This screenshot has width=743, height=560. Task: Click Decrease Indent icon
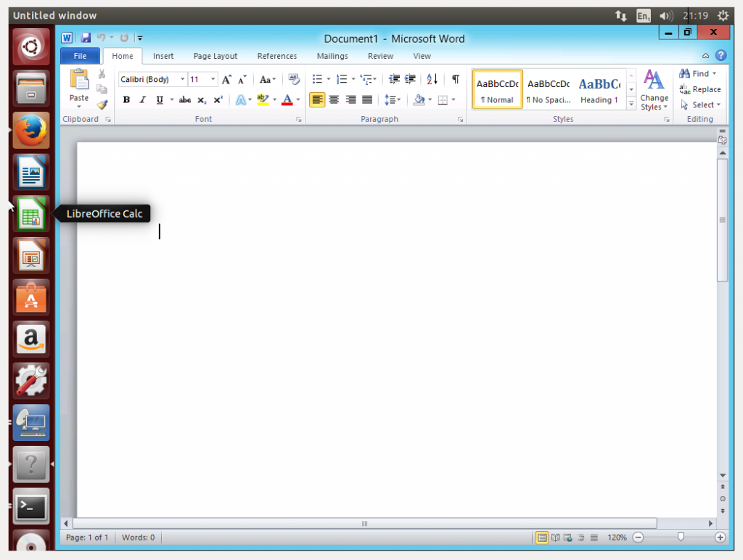click(x=394, y=79)
